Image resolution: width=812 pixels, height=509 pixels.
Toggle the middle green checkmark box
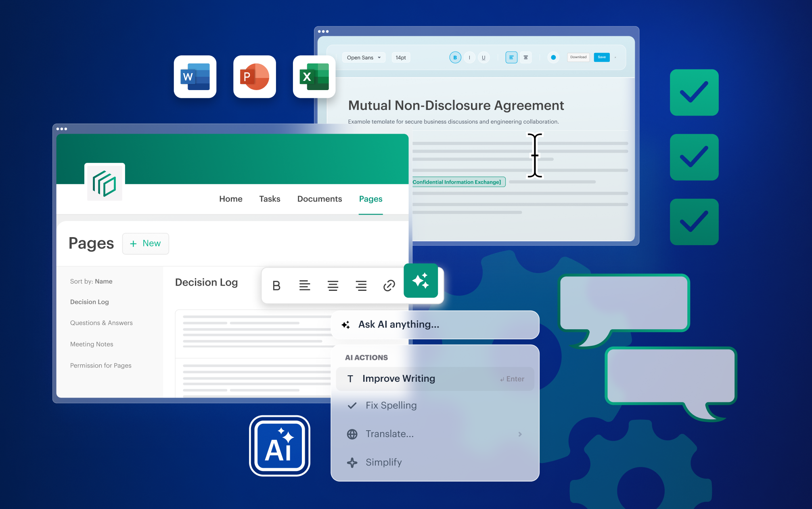[694, 157]
